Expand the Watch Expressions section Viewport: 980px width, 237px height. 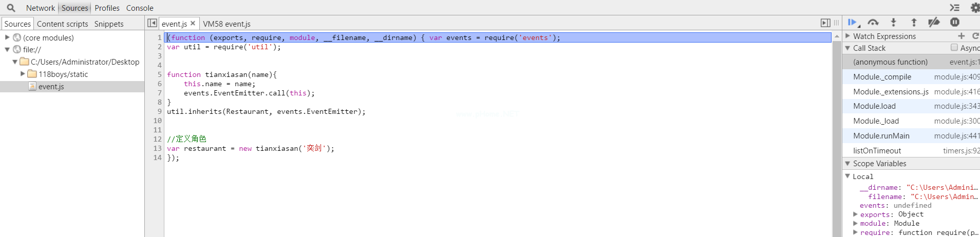[x=848, y=36]
